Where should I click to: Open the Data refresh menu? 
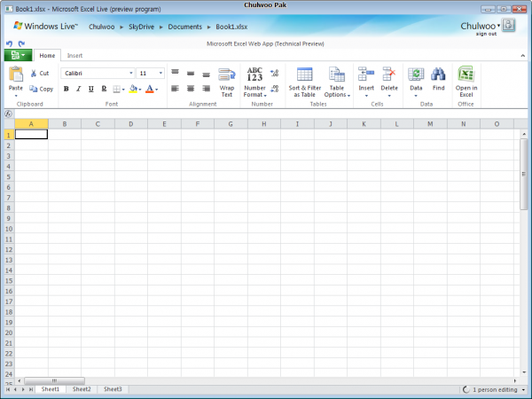pos(416,82)
